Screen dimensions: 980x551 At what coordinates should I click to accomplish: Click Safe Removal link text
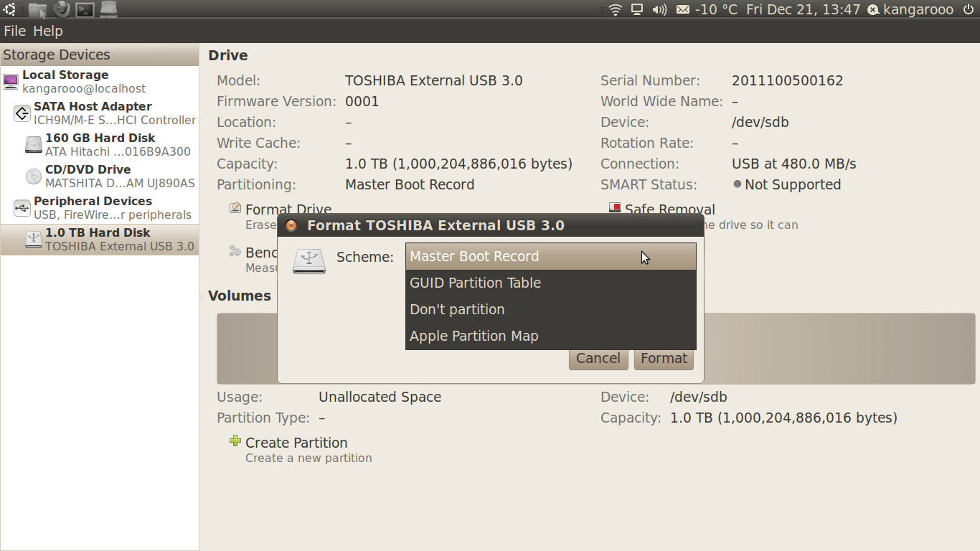click(x=670, y=209)
